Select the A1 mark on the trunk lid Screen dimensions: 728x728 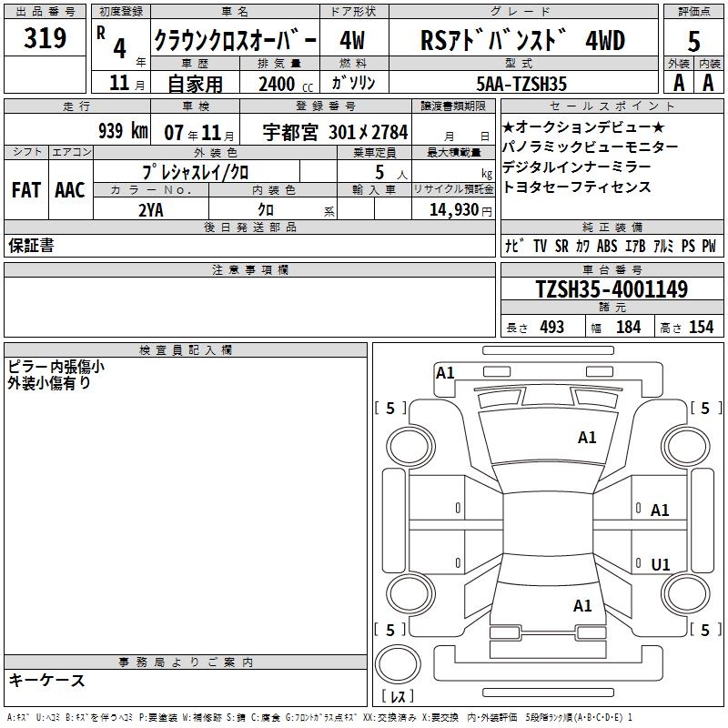(x=582, y=606)
